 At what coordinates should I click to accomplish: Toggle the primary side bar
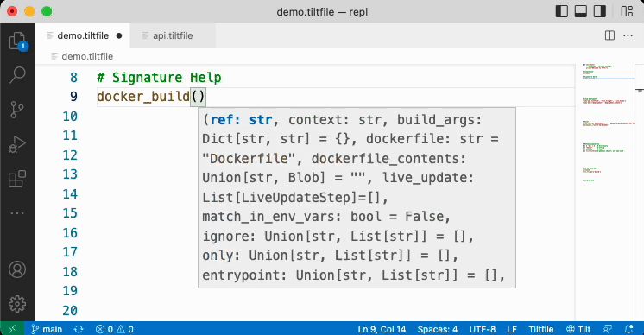tap(561, 11)
